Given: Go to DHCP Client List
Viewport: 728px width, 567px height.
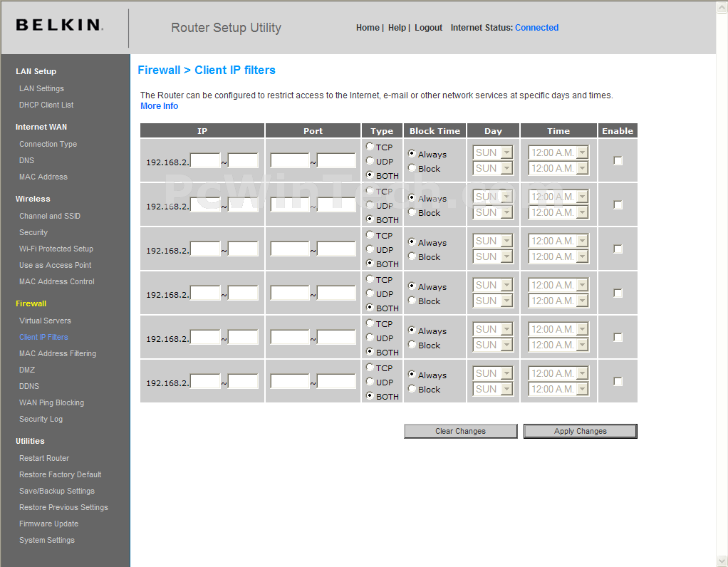Looking at the screenshot, I should pos(46,105).
